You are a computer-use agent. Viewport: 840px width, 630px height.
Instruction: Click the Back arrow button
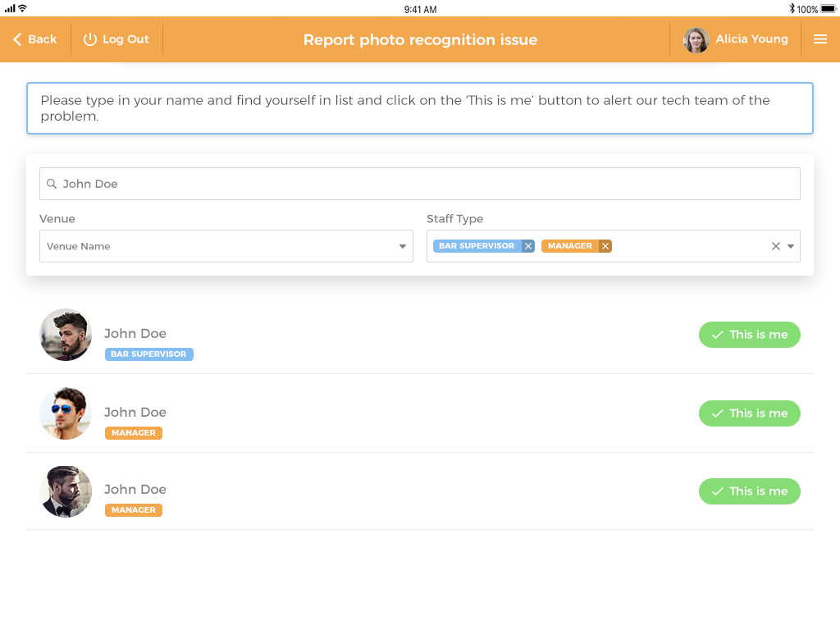[35, 39]
